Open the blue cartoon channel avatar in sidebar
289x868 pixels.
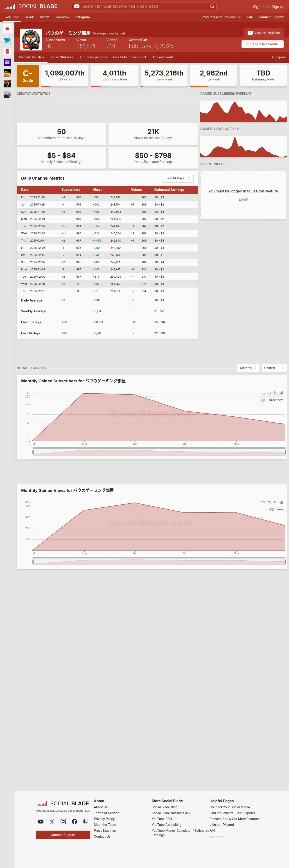click(7, 40)
